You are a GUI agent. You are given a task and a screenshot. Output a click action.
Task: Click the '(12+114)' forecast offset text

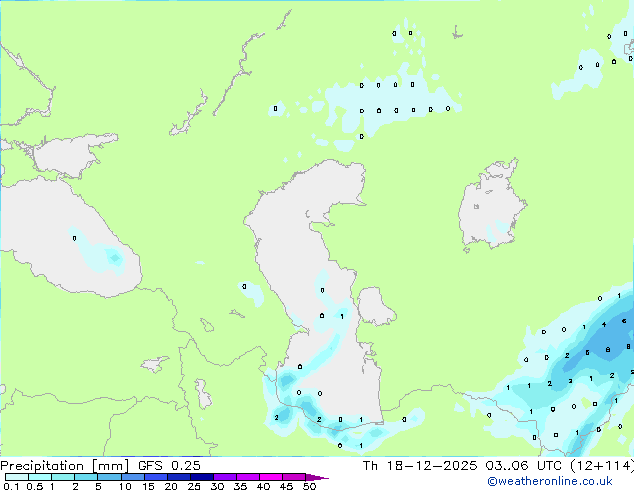pyautogui.click(x=602, y=466)
